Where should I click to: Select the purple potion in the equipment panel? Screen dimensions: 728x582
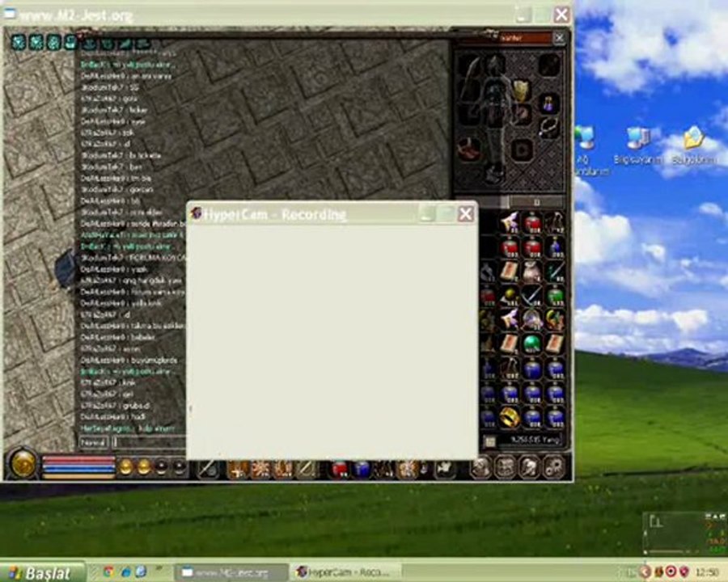(x=549, y=103)
